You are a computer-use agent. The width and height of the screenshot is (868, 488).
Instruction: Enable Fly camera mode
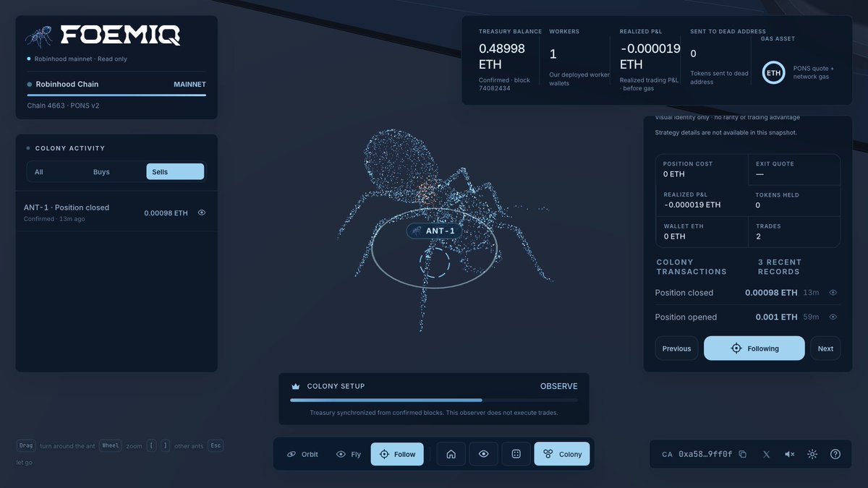pyautogui.click(x=349, y=454)
